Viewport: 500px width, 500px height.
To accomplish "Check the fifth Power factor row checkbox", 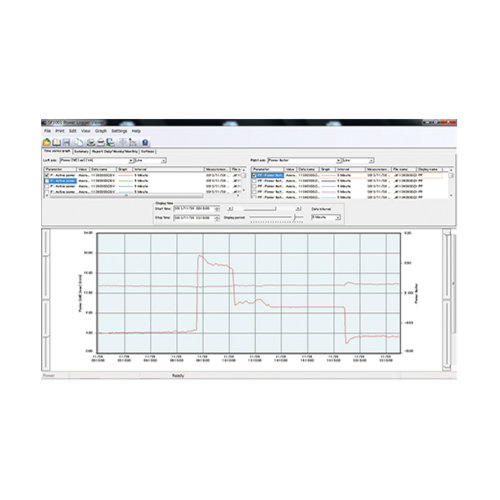I will click(254, 197).
